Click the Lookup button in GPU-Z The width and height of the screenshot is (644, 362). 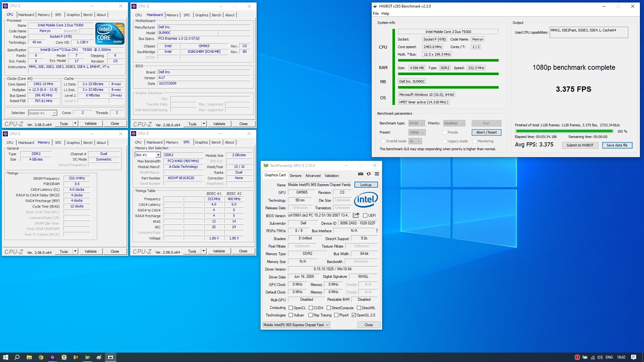pos(366,185)
